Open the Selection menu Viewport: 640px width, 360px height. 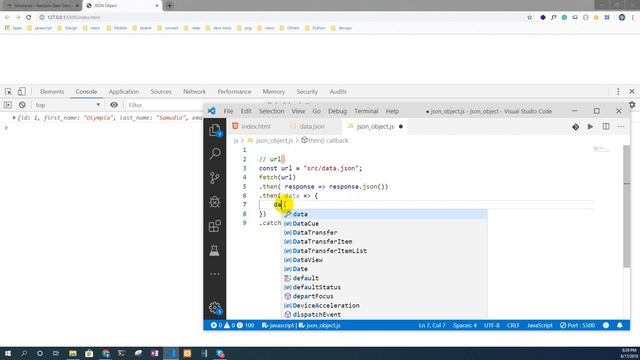coord(271,111)
